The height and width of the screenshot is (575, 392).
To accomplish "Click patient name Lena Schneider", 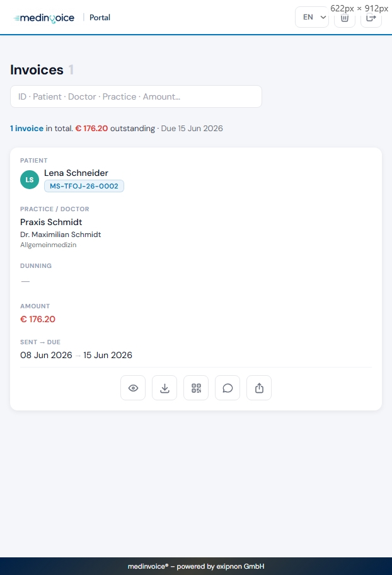I will (76, 173).
